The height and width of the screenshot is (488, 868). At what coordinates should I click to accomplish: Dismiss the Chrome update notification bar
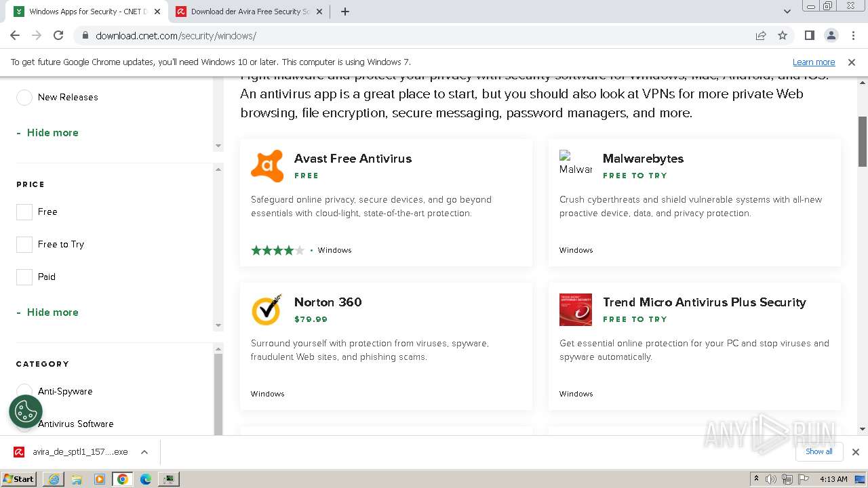click(x=852, y=62)
